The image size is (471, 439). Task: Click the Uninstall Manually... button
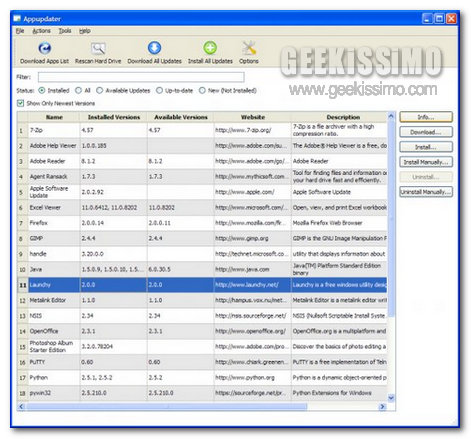(426, 192)
